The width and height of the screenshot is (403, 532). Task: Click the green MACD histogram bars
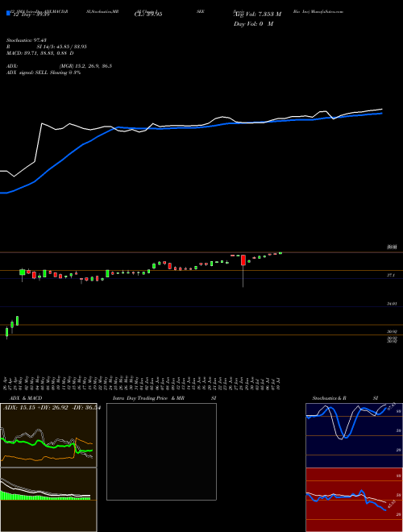point(45,496)
